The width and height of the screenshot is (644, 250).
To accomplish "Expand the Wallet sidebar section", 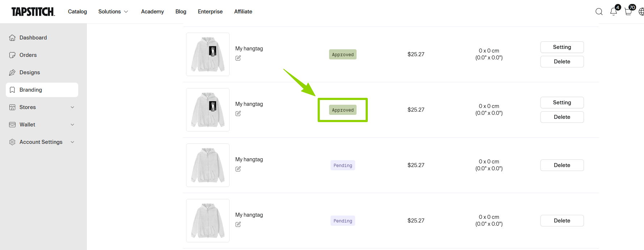I will 42,125.
